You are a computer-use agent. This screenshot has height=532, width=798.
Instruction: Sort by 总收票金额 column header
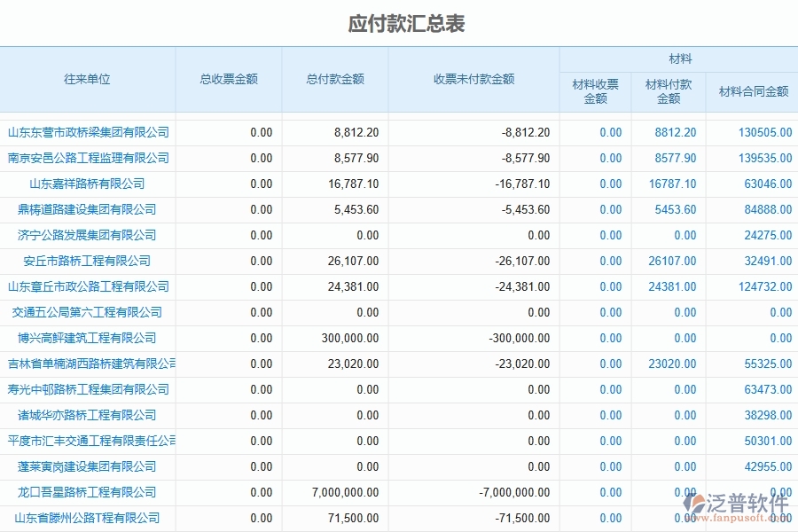tap(230, 79)
